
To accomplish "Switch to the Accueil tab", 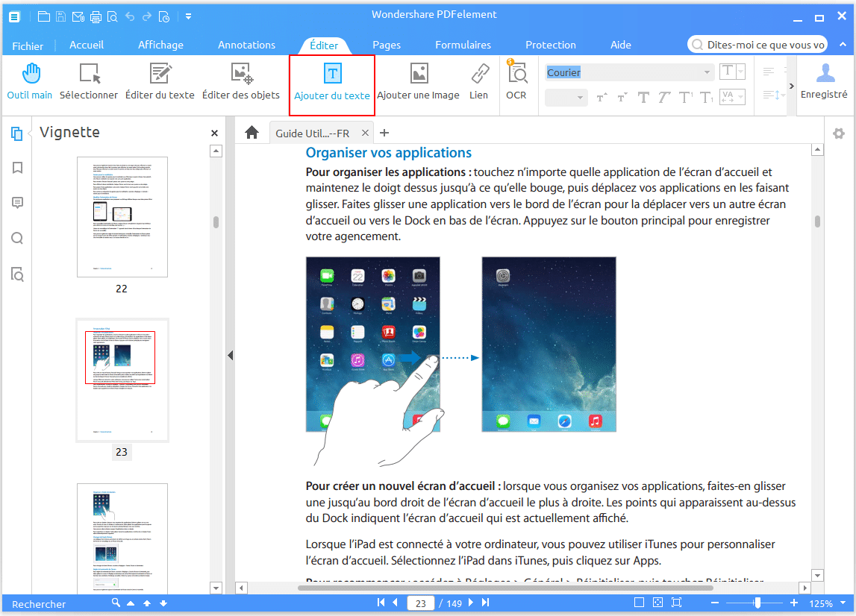I will tap(87, 45).
